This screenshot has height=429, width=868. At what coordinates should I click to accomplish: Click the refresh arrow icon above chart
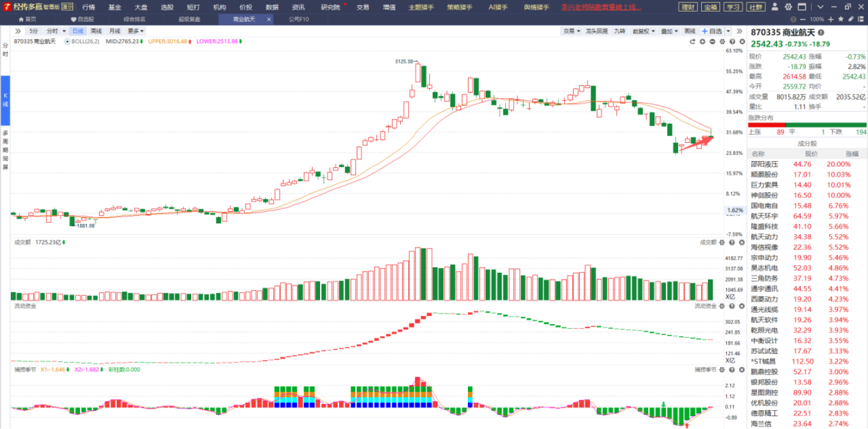(x=693, y=41)
